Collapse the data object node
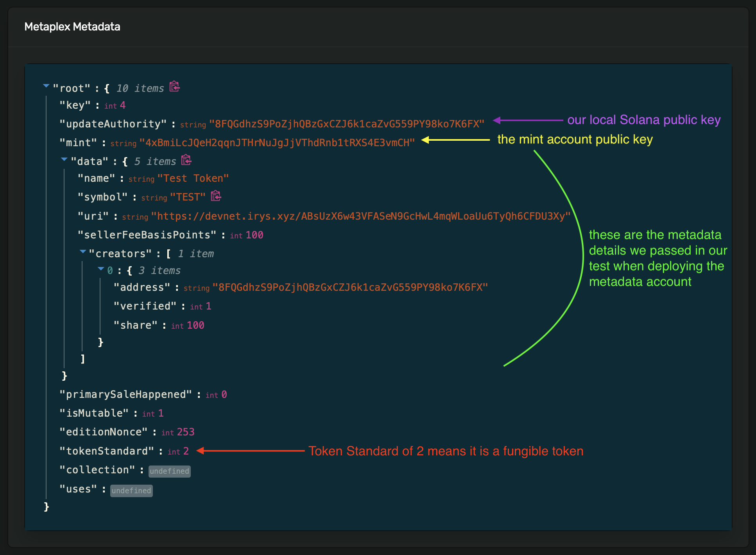756x555 pixels. point(64,159)
